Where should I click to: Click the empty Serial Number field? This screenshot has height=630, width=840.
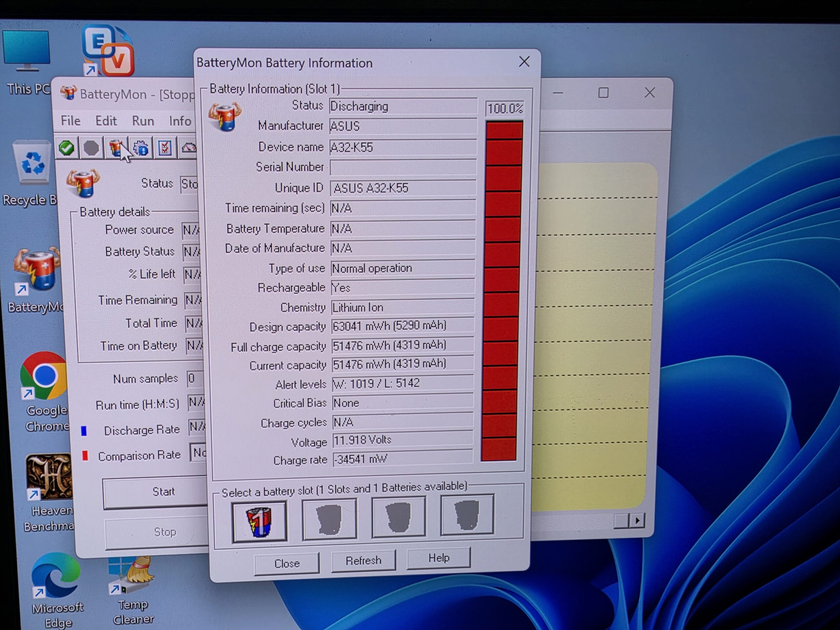(403, 167)
